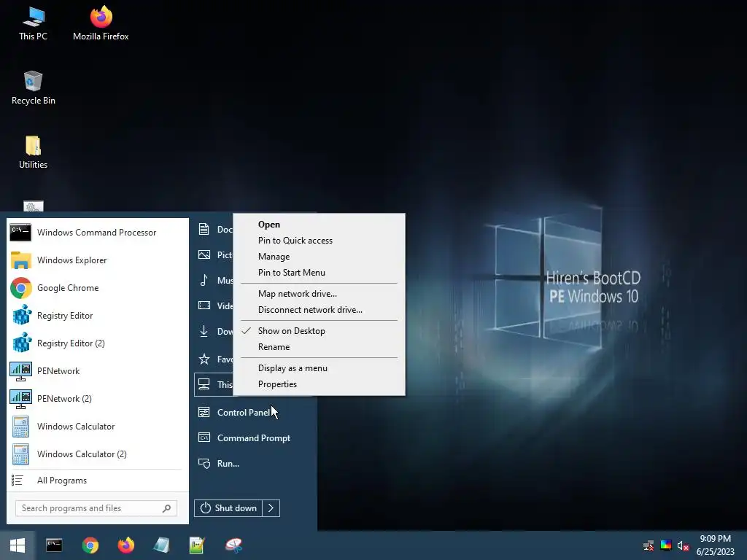Launch Firefox from the taskbar
The image size is (747, 560).
tap(125, 545)
